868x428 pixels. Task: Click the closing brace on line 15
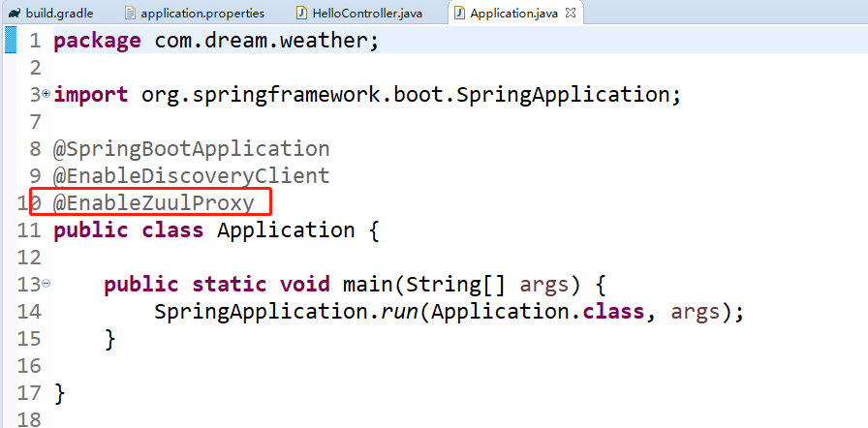[109, 339]
